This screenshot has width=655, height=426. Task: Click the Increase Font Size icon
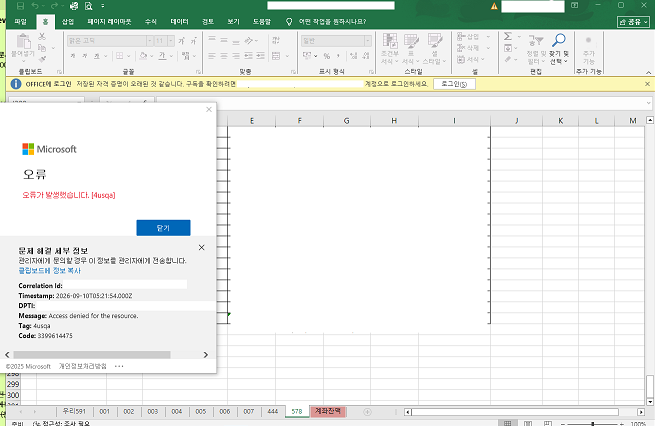click(x=181, y=41)
